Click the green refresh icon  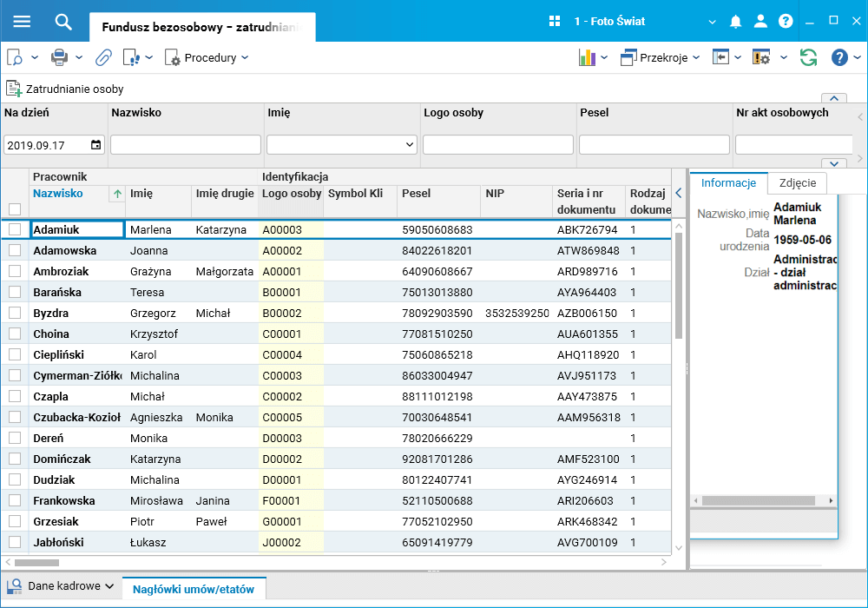[808, 57]
